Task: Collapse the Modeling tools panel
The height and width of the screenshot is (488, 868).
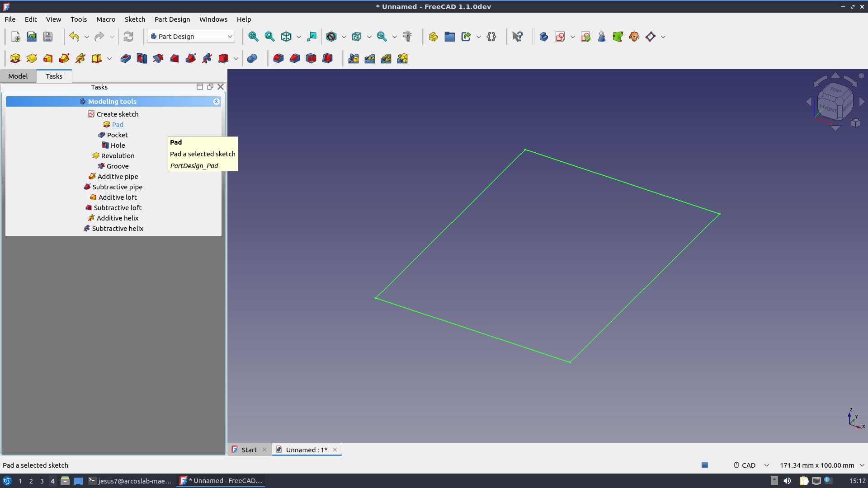Action: pyautogui.click(x=216, y=102)
